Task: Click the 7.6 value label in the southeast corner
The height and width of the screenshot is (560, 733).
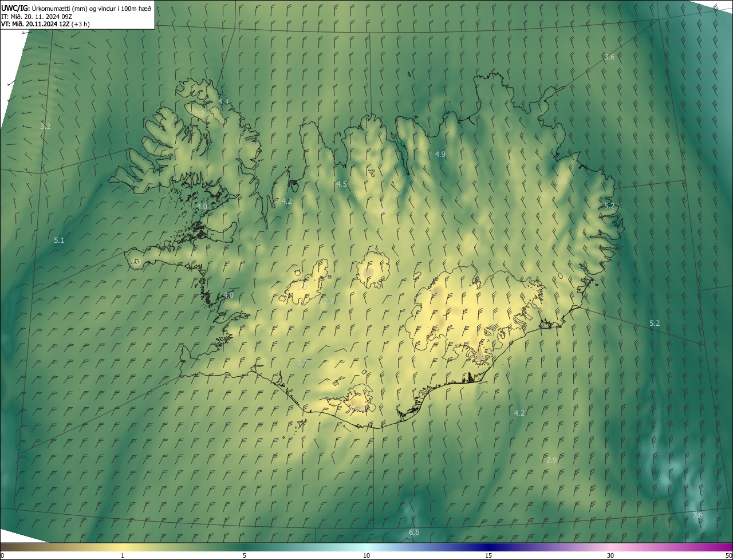Action: click(697, 515)
